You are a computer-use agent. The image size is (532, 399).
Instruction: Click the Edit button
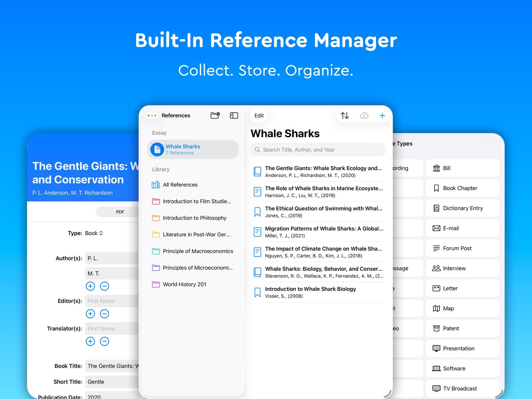(259, 116)
